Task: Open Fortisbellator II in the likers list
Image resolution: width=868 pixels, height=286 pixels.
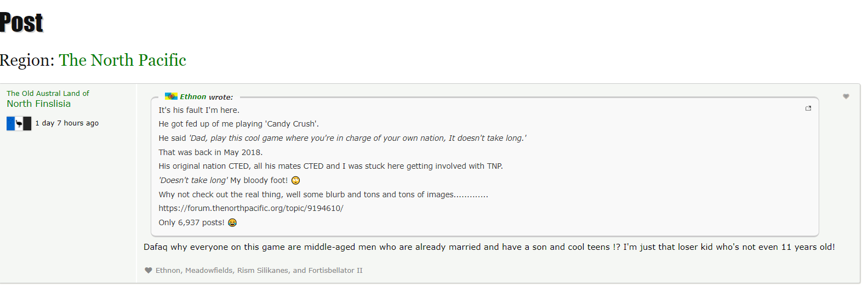Action: [335, 270]
